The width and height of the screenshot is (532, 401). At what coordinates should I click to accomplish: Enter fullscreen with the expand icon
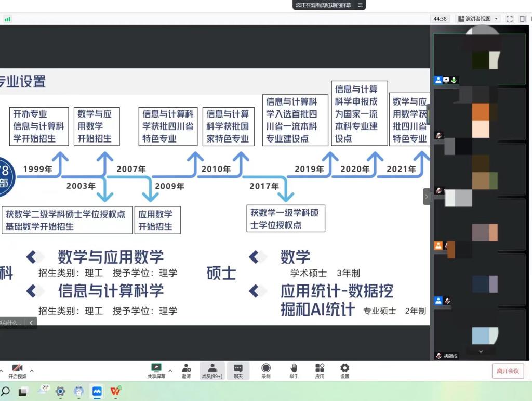click(x=510, y=18)
